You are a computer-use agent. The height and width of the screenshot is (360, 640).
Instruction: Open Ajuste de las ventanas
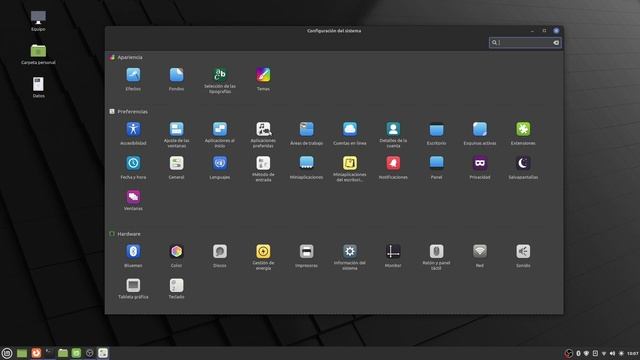coord(176,135)
